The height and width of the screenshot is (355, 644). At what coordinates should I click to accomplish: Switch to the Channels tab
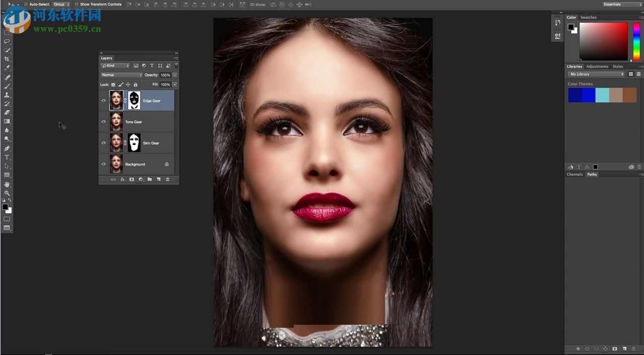[x=574, y=174]
